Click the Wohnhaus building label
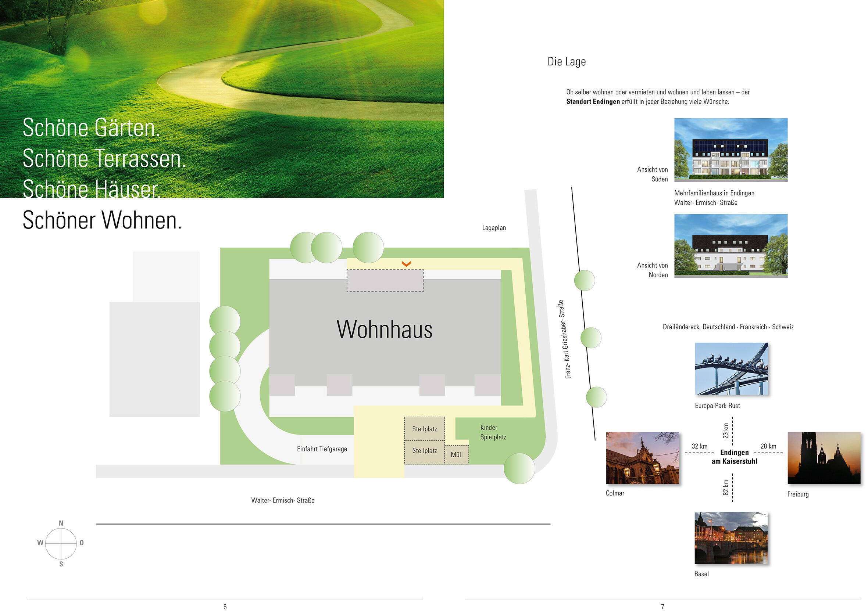 [x=384, y=330]
